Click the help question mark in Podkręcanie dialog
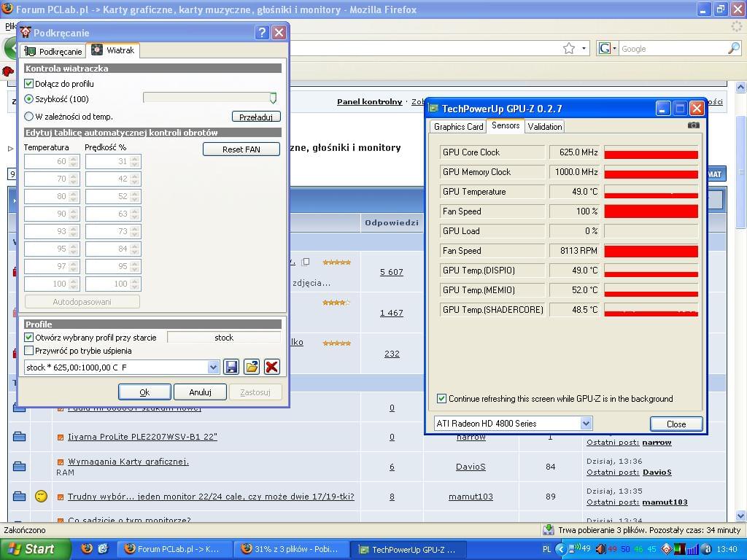Viewport: 747px width, 560px height. point(262,33)
